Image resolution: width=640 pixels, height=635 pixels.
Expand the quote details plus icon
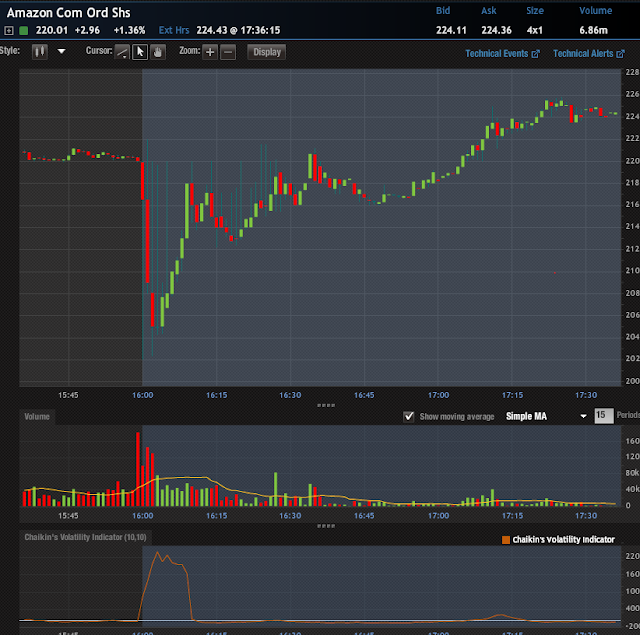pyautogui.click(x=9, y=30)
